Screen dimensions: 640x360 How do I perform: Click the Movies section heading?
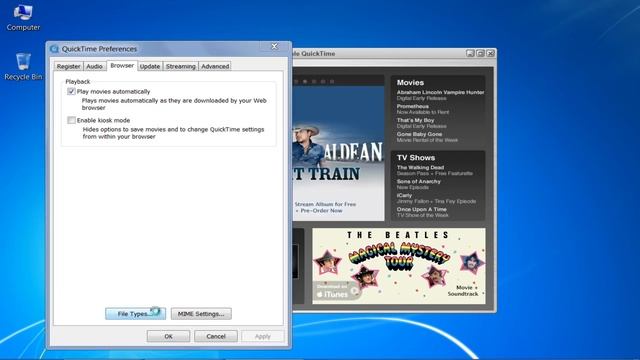[x=410, y=82]
